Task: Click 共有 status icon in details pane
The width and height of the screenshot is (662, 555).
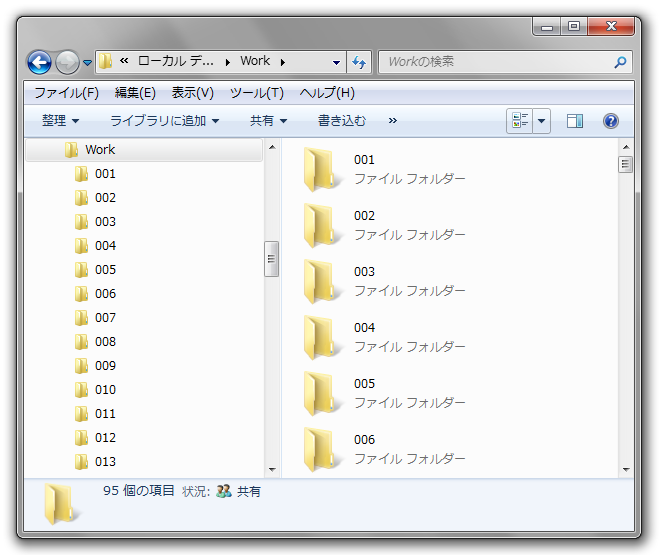Action: tap(223, 491)
